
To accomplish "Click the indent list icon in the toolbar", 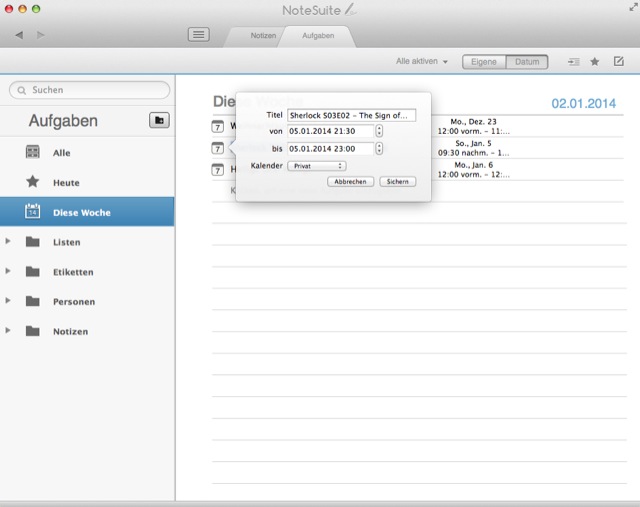I will pos(573,62).
